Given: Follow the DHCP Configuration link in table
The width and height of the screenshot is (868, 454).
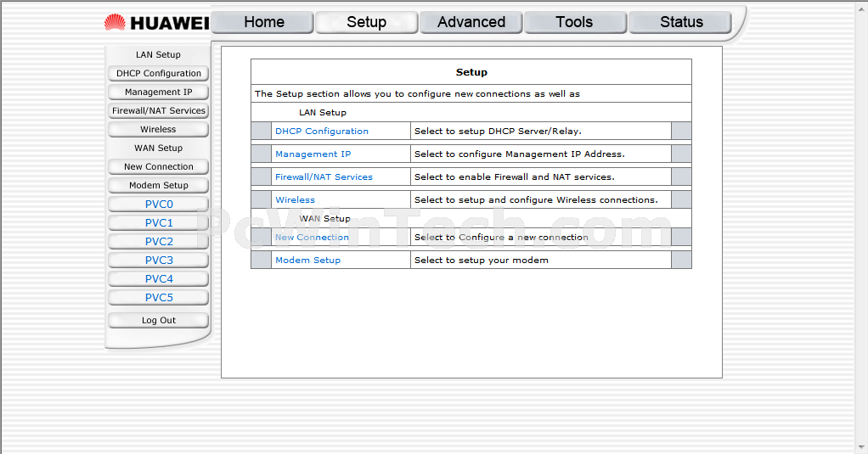Looking at the screenshot, I should tap(322, 131).
